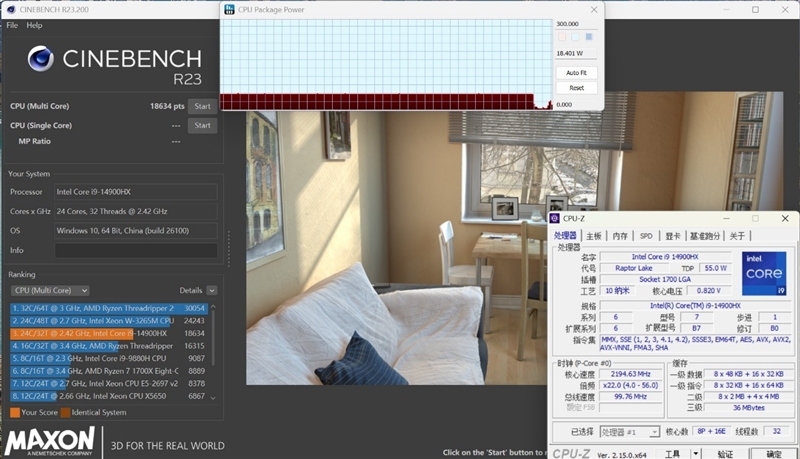Close the CPU Package Power window
Viewport: 800px width, 459px height.
(x=594, y=9)
